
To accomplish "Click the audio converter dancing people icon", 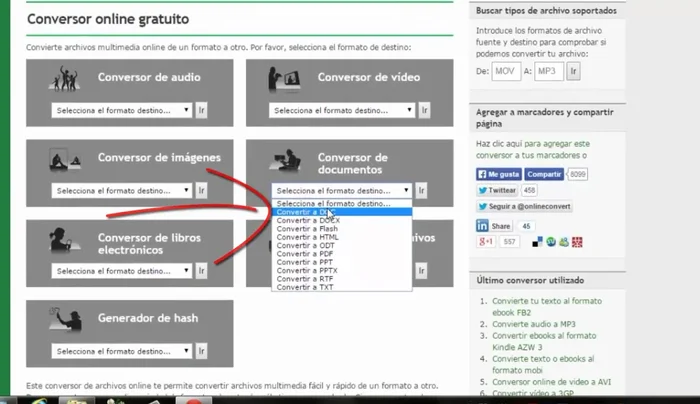I will point(65,79).
